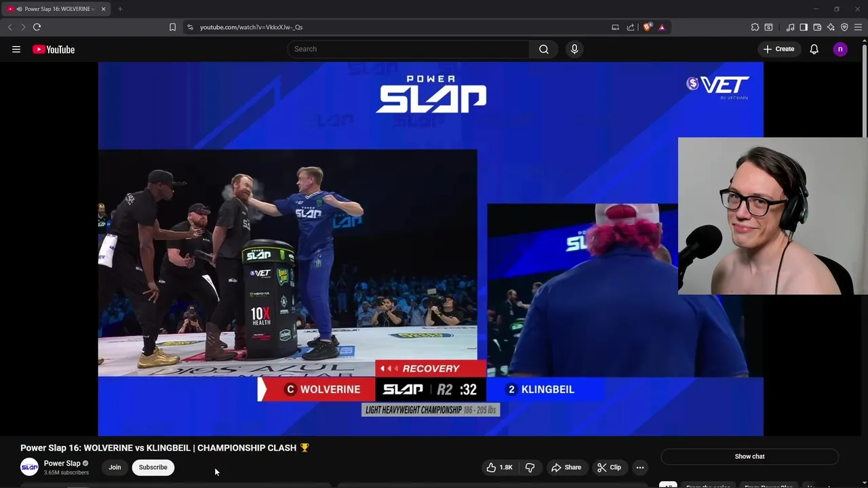This screenshot has height=488, width=868.
Task: Click the 1.8K like count
Action: click(506, 468)
